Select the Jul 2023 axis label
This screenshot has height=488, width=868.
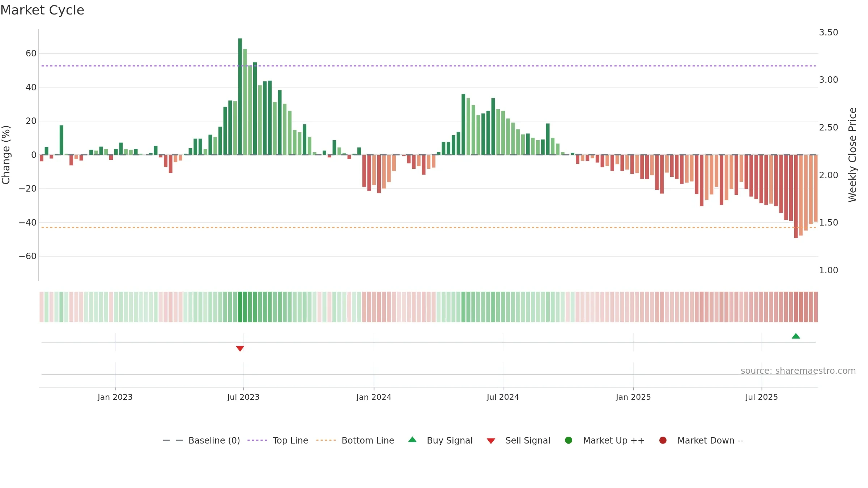pos(243,397)
